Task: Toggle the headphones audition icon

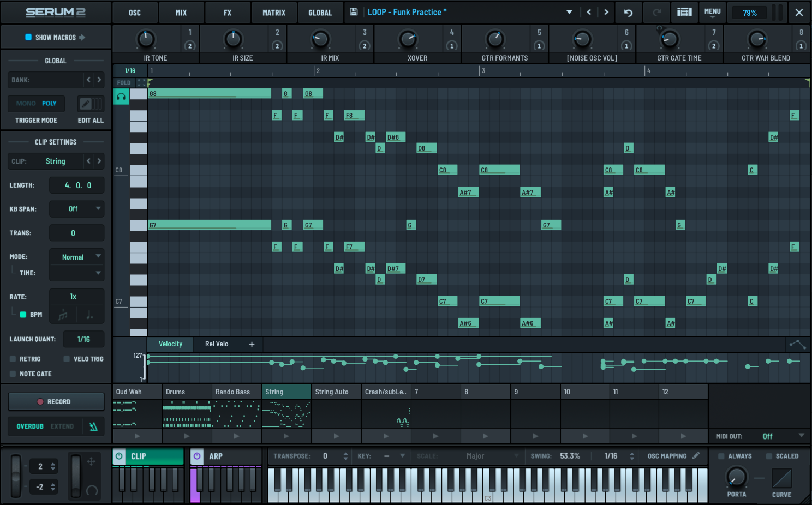Action: click(121, 97)
